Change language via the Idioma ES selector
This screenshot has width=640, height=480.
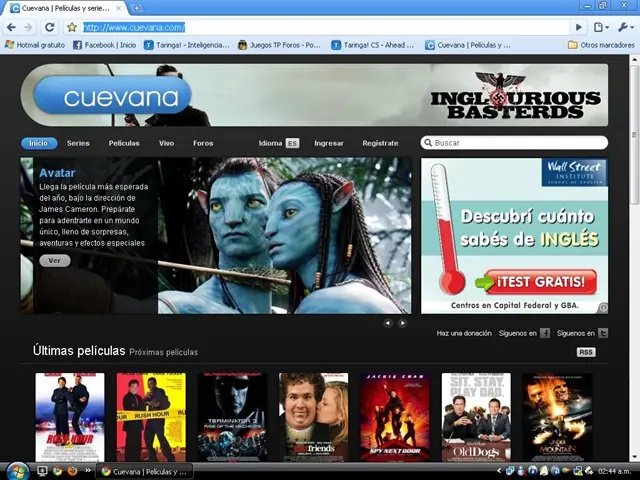coord(279,143)
